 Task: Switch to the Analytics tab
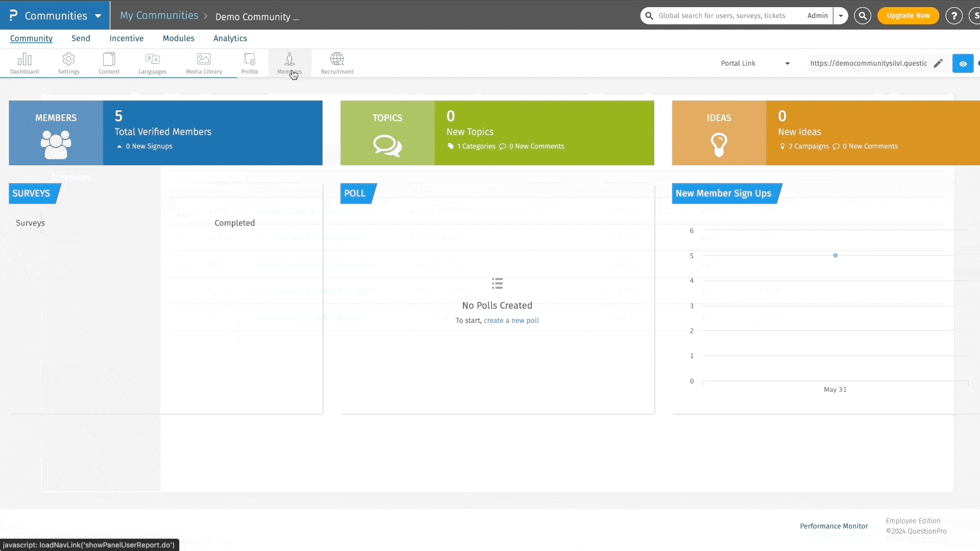point(230,38)
